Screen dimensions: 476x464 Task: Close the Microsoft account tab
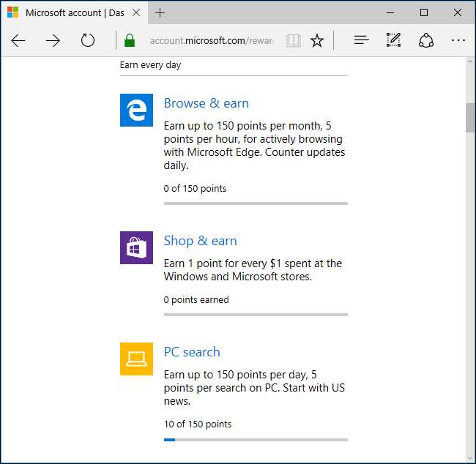coord(135,13)
